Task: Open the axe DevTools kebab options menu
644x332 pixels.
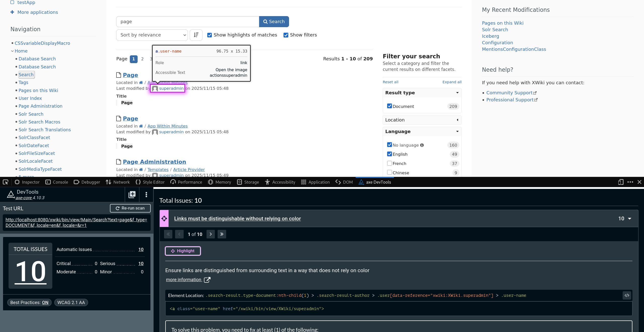Action: (x=146, y=194)
